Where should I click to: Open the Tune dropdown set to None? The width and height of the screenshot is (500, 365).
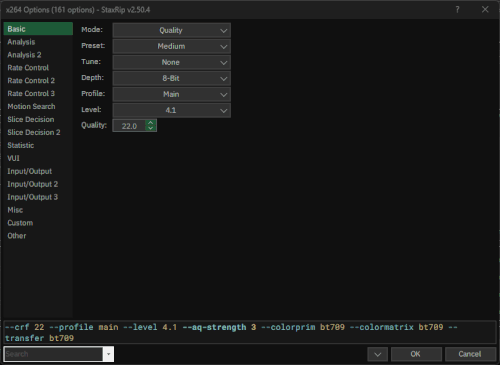click(x=171, y=62)
